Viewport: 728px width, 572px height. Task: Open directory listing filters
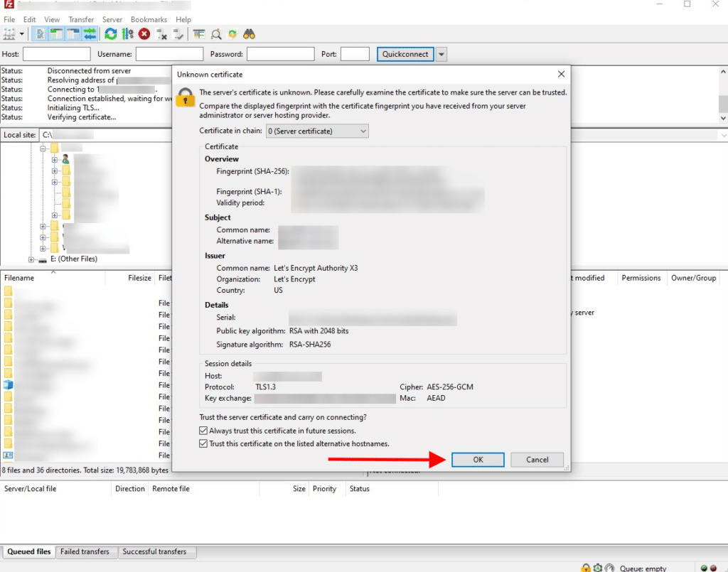[200, 33]
